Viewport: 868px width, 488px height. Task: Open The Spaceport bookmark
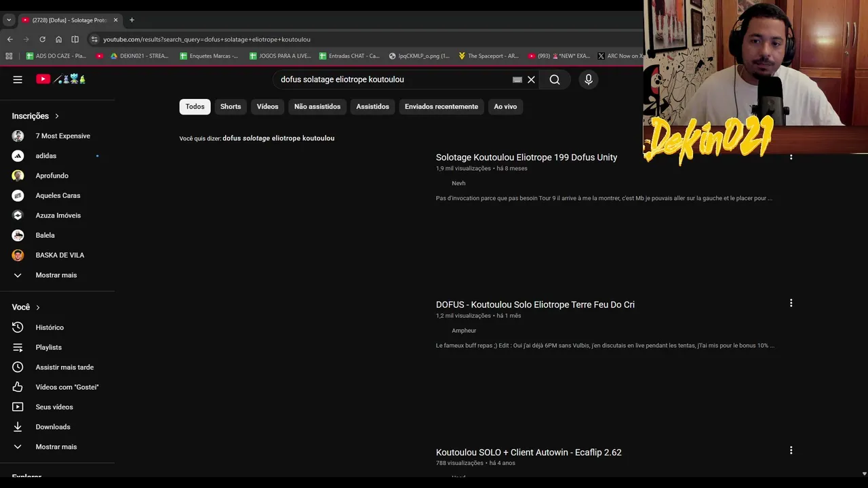click(x=488, y=56)
